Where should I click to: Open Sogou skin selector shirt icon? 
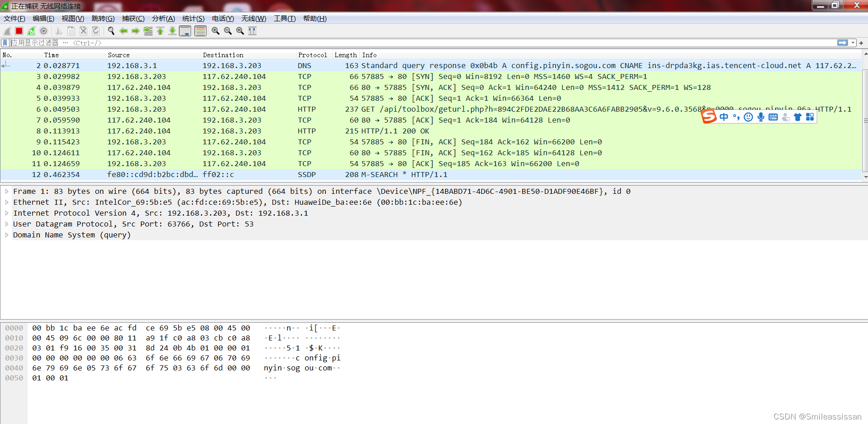797,117
